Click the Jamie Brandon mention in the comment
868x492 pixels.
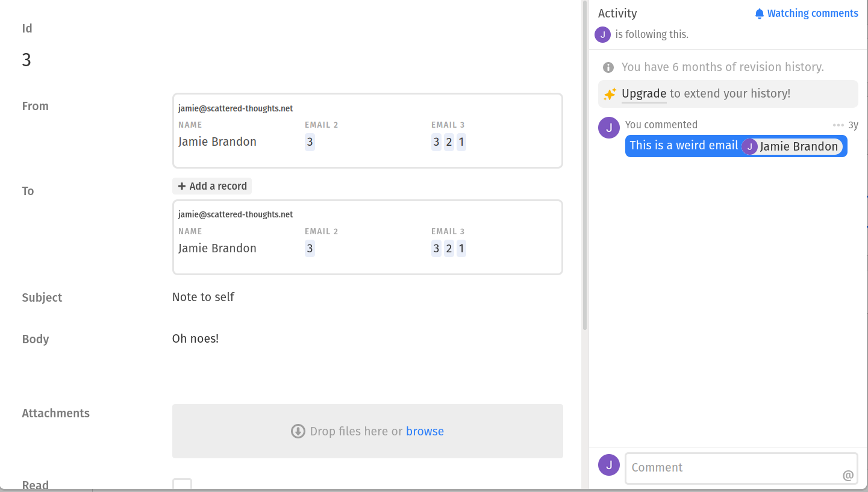point(792,146)
